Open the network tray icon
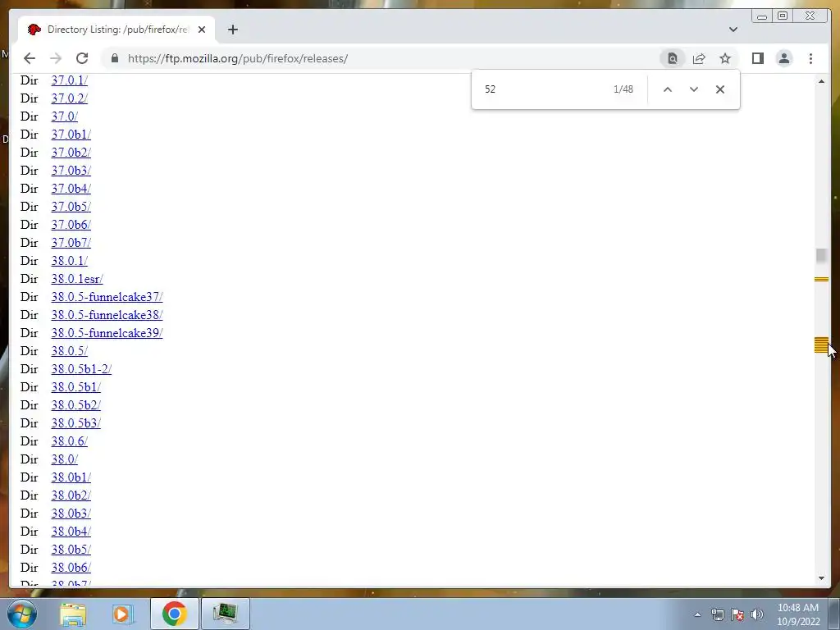This screenshot has width=840, height=630. pyautogui.click(x=717, y=614)
